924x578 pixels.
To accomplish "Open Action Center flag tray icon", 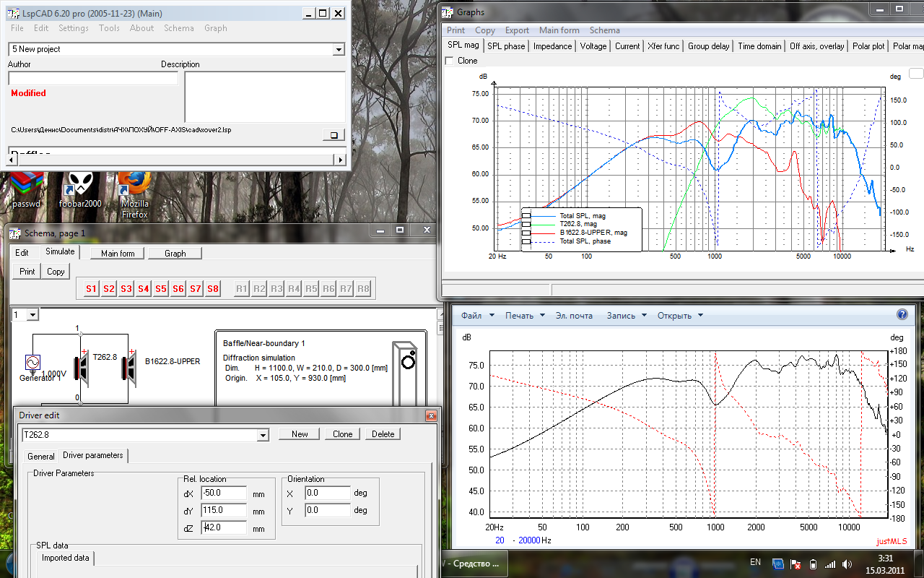I will tap(796, 564).
